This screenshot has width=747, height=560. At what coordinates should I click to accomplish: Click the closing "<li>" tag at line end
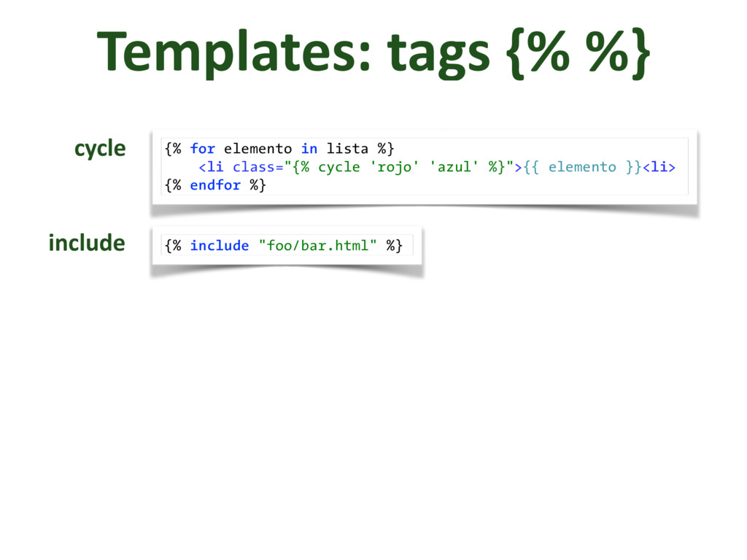point(659,167)
